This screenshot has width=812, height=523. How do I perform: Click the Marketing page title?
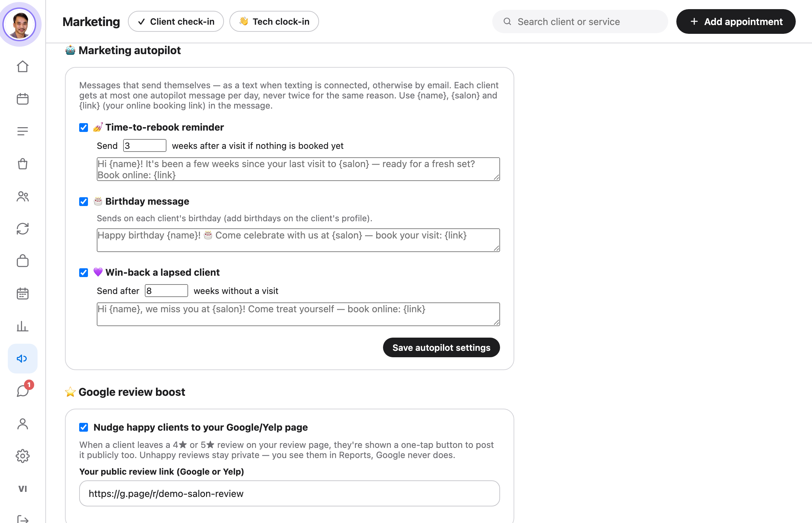click(x=91, y=21)
